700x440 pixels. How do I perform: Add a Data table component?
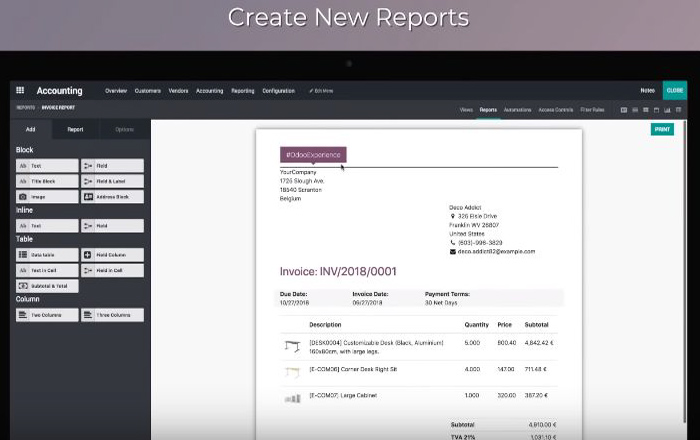47,255
